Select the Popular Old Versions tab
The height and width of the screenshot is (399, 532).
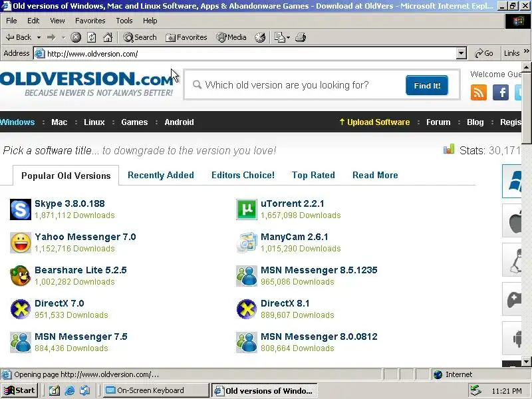(x=66, y=176)
